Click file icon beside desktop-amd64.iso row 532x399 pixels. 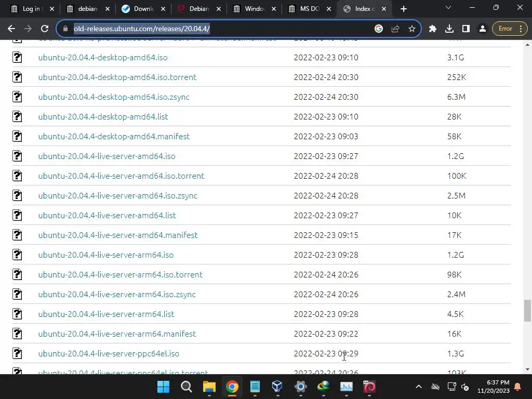pyautogui.click(x=17, y=57)
